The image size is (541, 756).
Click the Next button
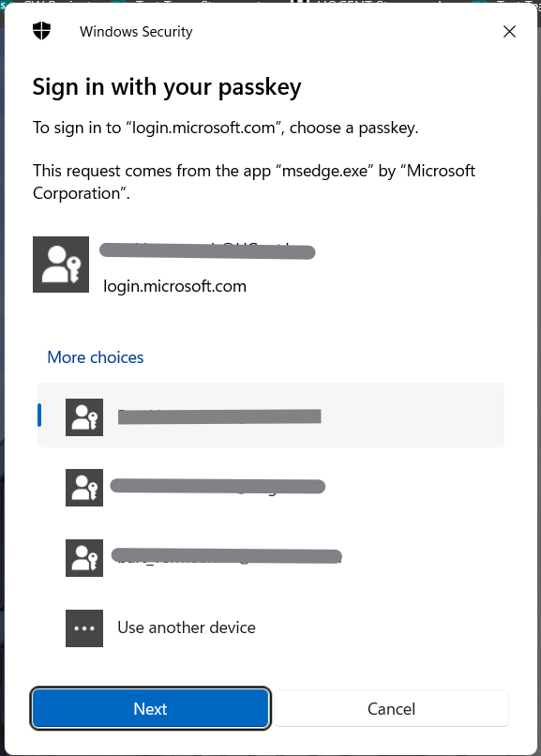[x=150, y=708]
